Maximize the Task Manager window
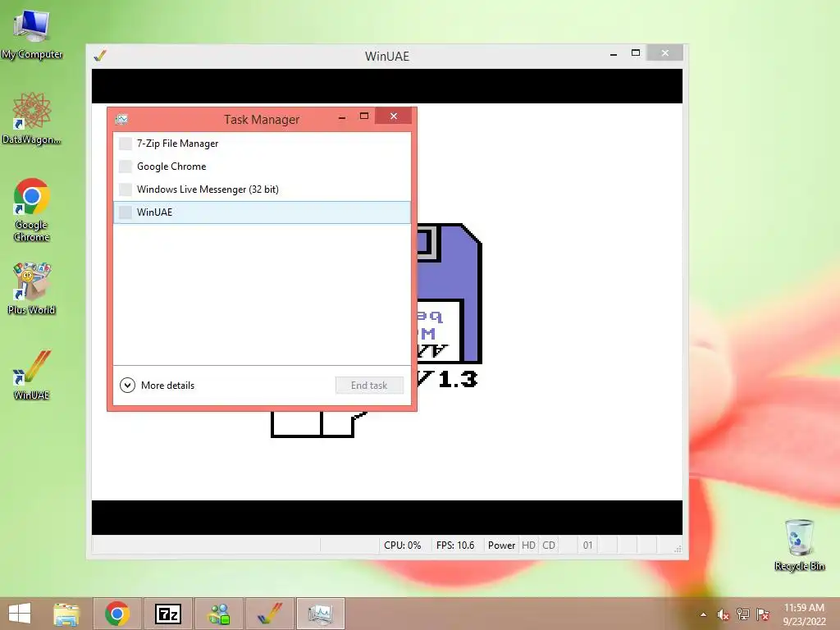 364,116
